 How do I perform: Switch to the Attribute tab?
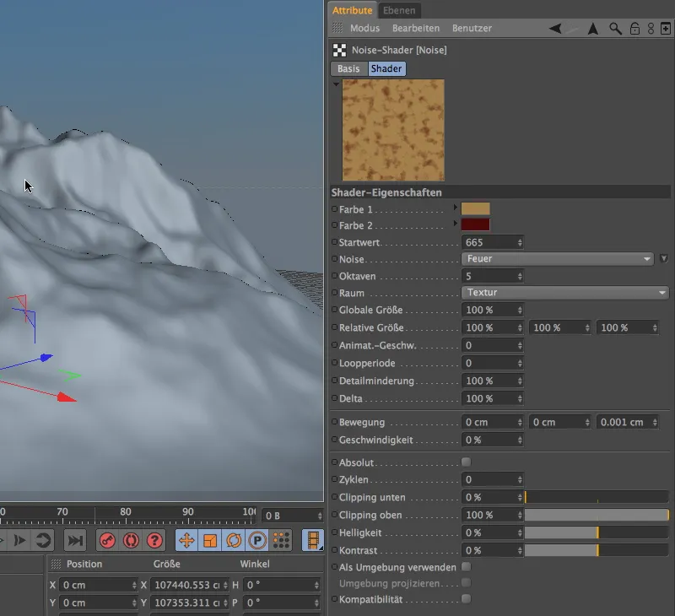(x=352, y=10)
